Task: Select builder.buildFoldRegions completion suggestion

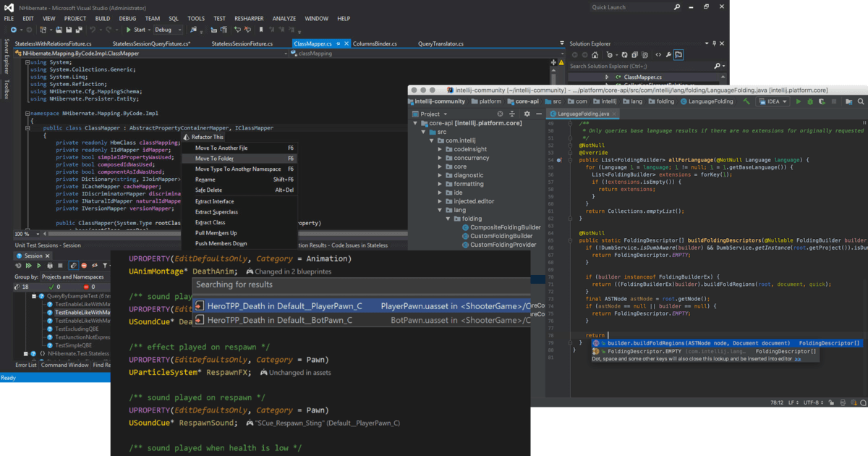Action: (727, 343)
